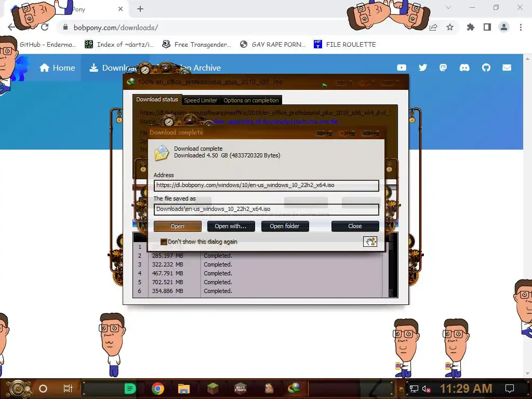The height and width of the screenshot is (399, 532).
Task: Open Chrome from the taskbar
Action: pyautogui.click(x=158, y=389)
